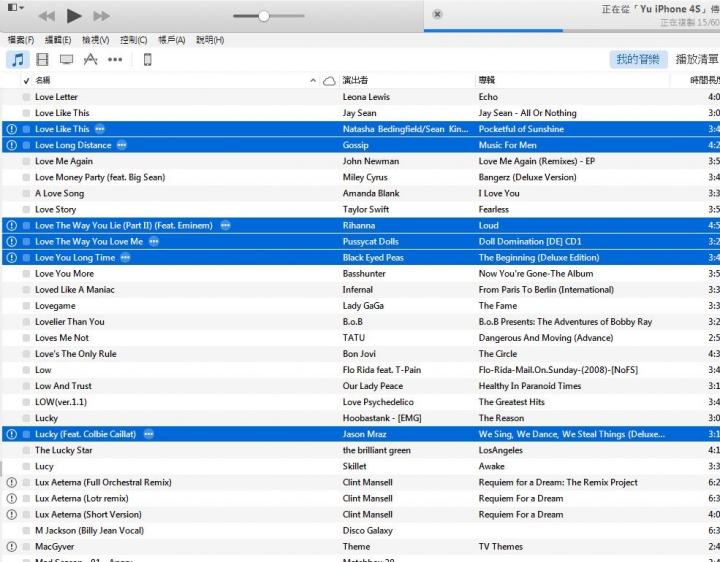Click warning icon beside Love The Way You Love Me
This screenshot has width=720, height=562.
[x=12, y=242]
